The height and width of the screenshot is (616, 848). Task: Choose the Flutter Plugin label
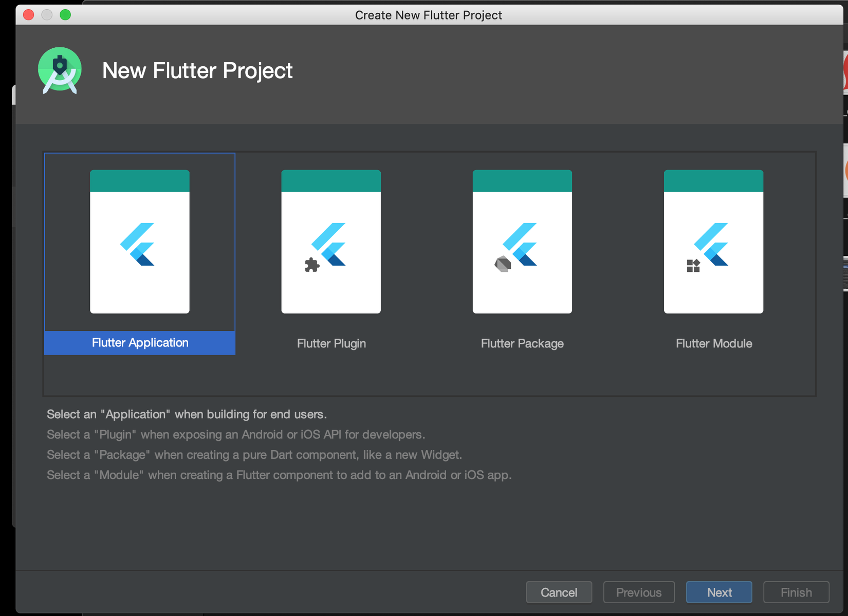point(331,343)
